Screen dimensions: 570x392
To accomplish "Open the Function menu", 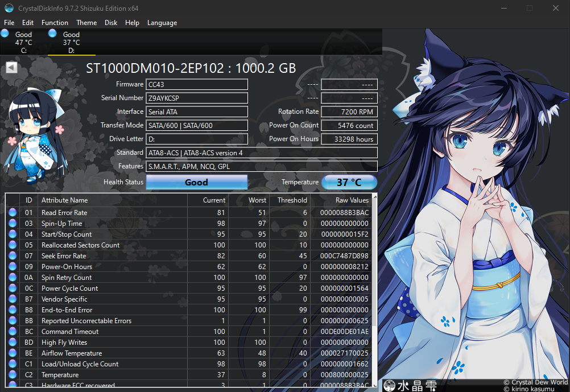I will 55,23.
